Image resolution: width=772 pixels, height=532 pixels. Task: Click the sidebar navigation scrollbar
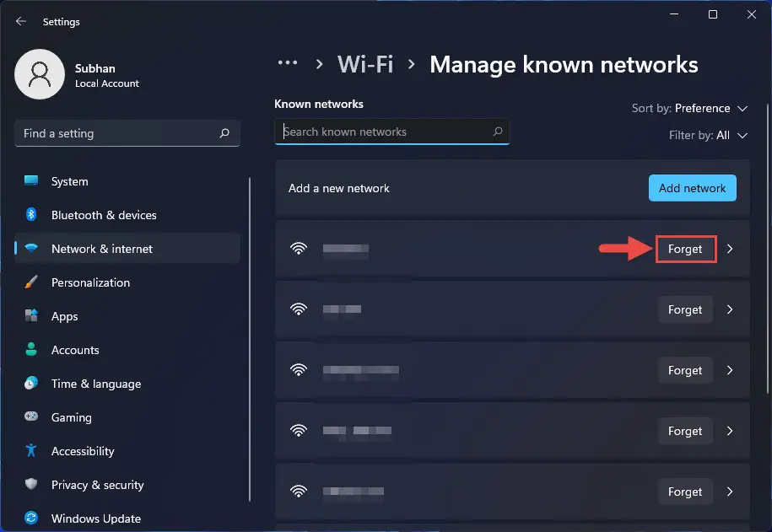250,339
